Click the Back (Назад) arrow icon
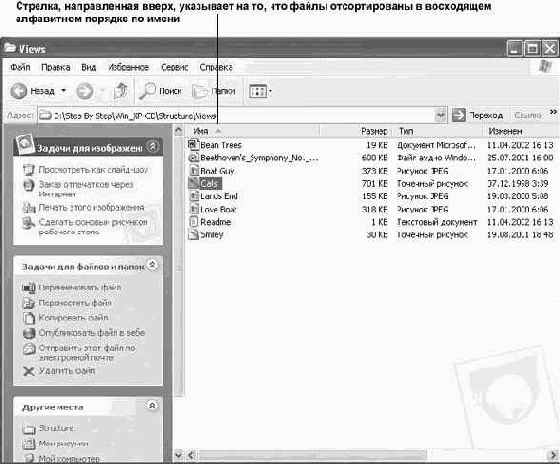Screen dimensions: 560x464 tap(19, 91)
